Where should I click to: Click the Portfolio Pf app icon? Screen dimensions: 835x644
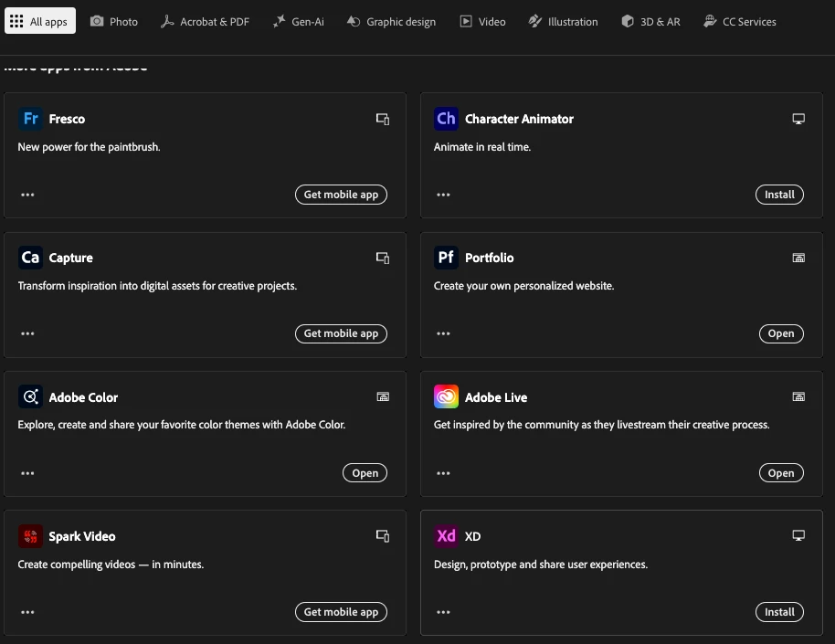point(446,258)
